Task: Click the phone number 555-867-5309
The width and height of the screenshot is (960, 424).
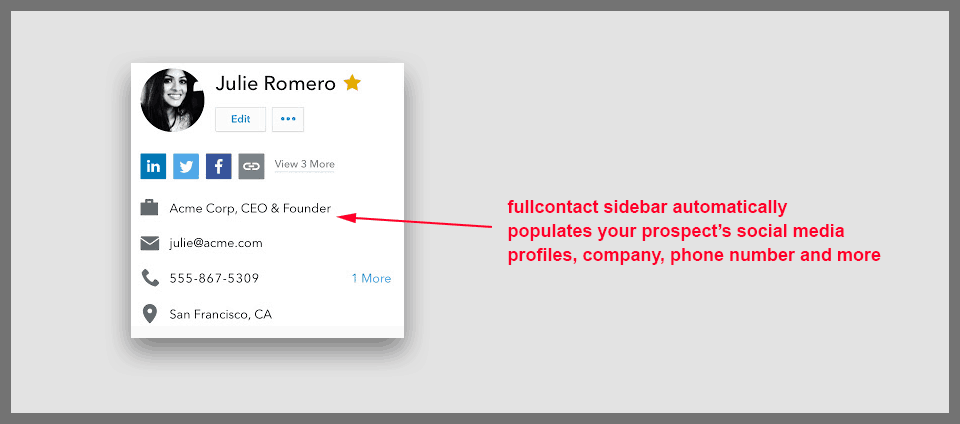Action: (x=214, y=278)
